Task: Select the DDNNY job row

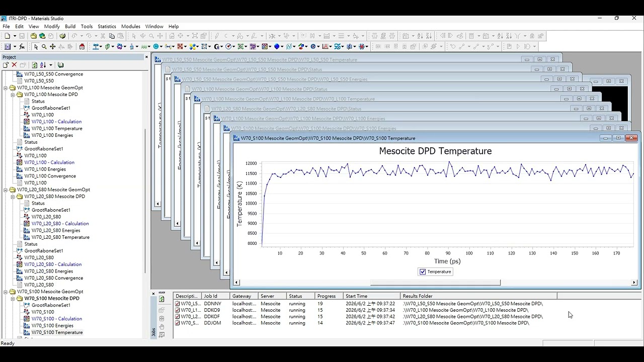Action: tap(365, 304)
